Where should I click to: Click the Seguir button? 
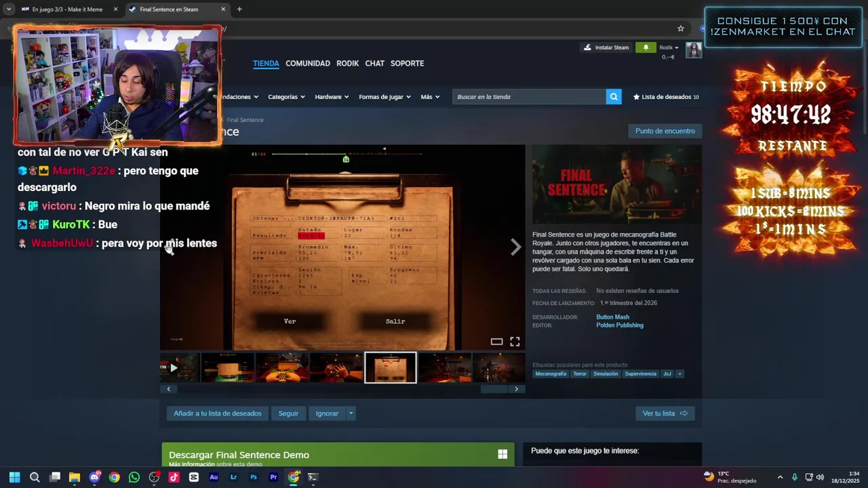[x=288, y=413]
